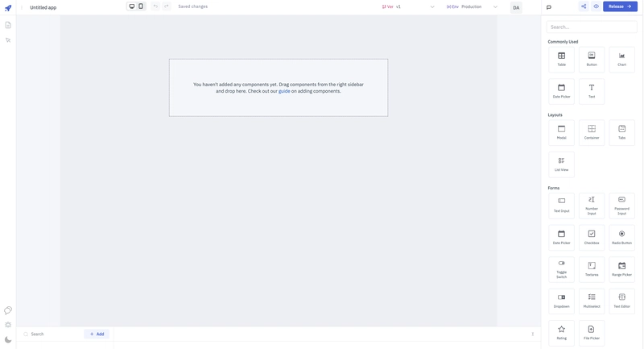Click the Layouts section heading

coord(555,115)
